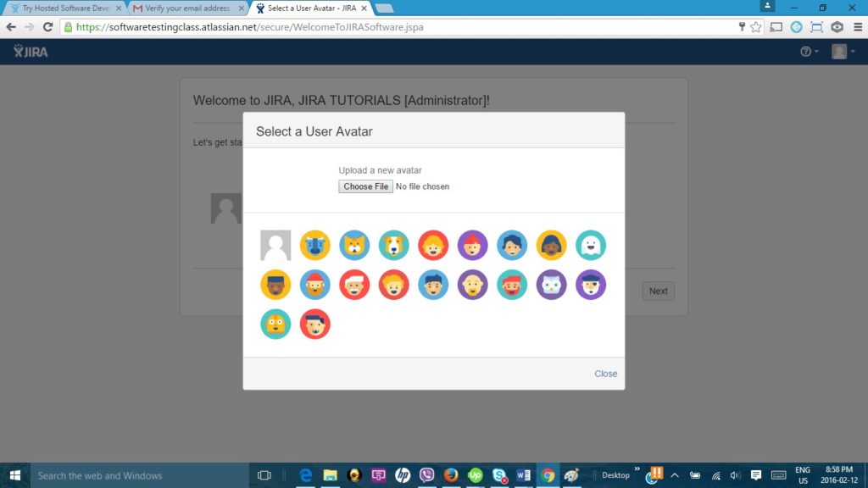Open Task View on taskbar

point(264,475)
